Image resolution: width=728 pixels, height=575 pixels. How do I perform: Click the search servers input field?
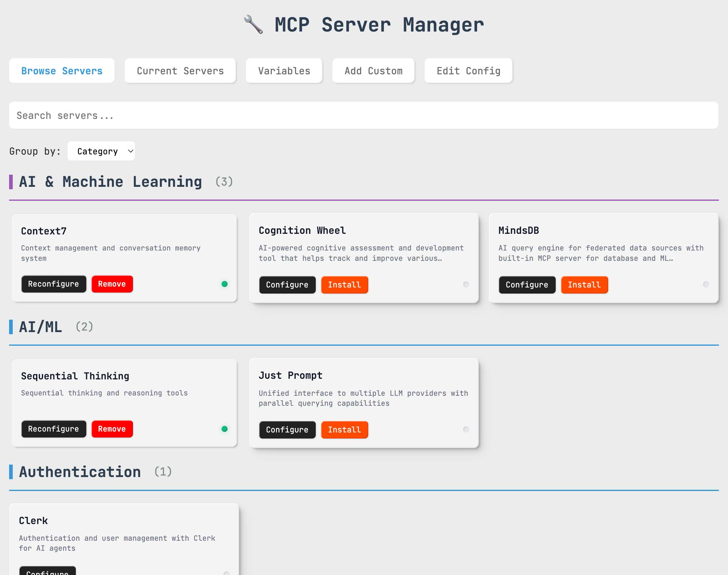[364, 115]
